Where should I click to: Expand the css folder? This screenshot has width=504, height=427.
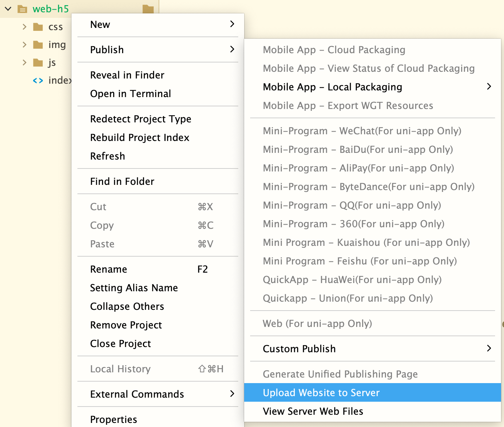point(25,27)
